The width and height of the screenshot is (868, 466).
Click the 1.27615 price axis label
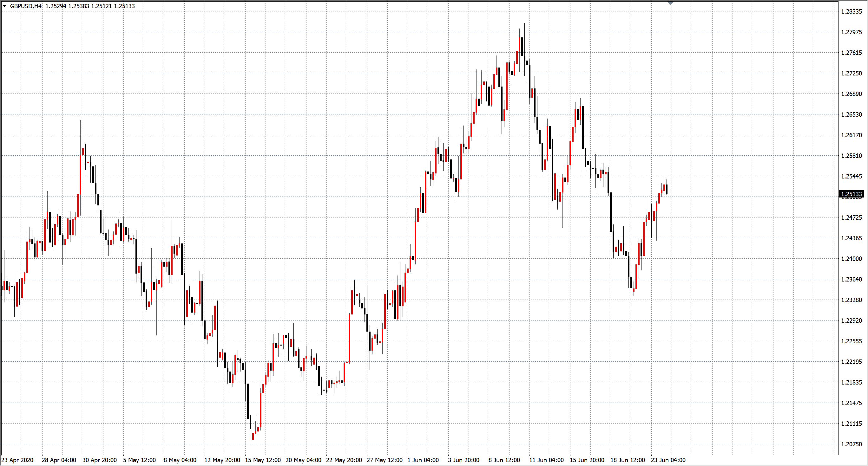[852, 53]
